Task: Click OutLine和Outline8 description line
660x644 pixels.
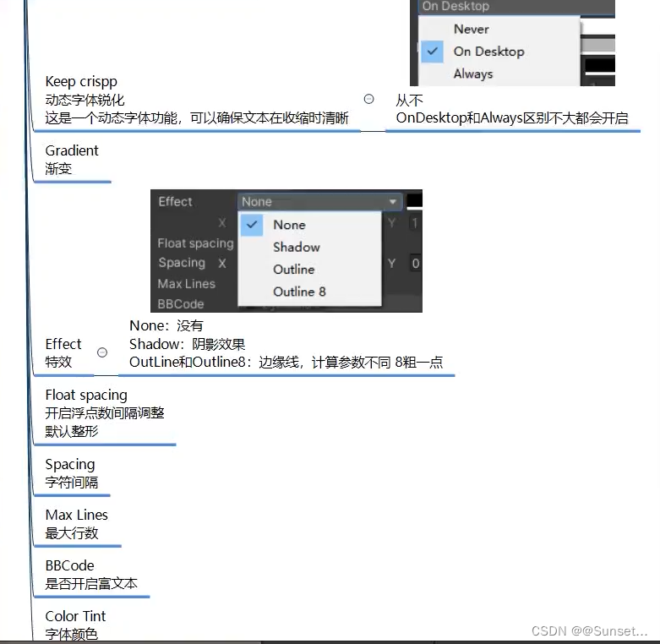Action: click(x=286, y=362)
